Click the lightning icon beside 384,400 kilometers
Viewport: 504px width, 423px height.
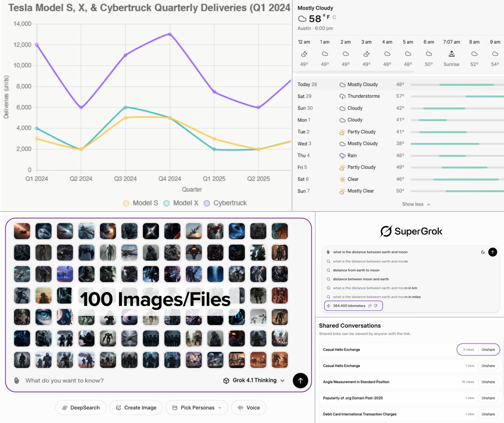pyautogui.click(x=328, y=306)
